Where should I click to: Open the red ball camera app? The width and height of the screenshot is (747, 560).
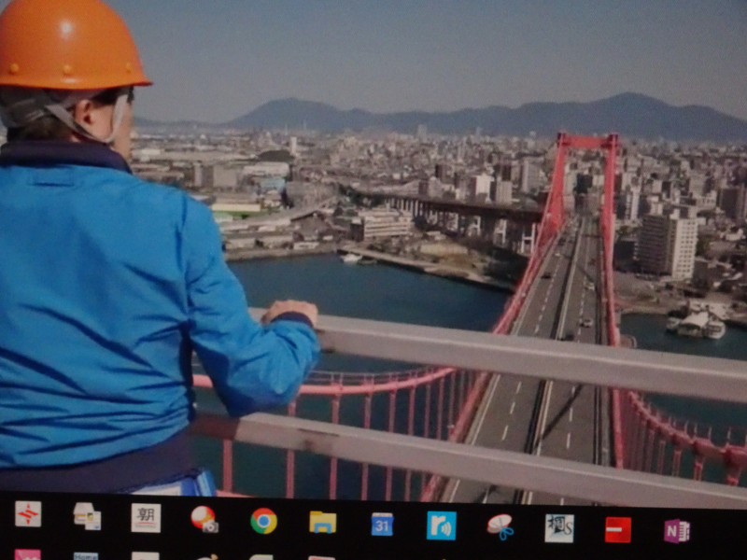coord(204,519)
